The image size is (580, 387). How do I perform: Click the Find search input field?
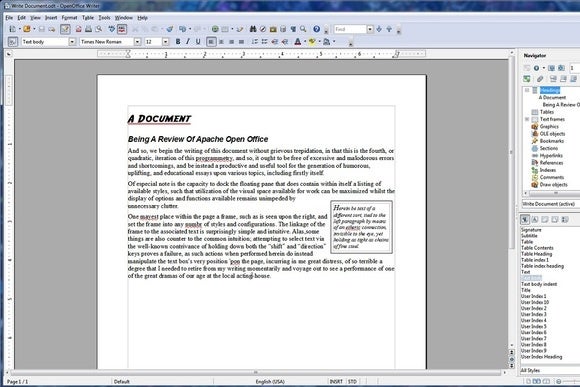click(x=350, y=29)
